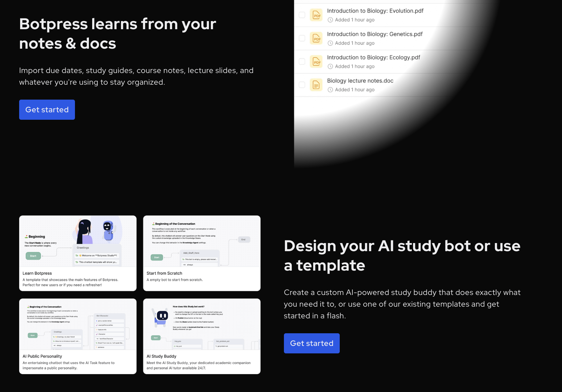Screen dimensions: 562x392
Task: Click the Genetics.pdf file PDF icon
Action: tap(316, 38)
